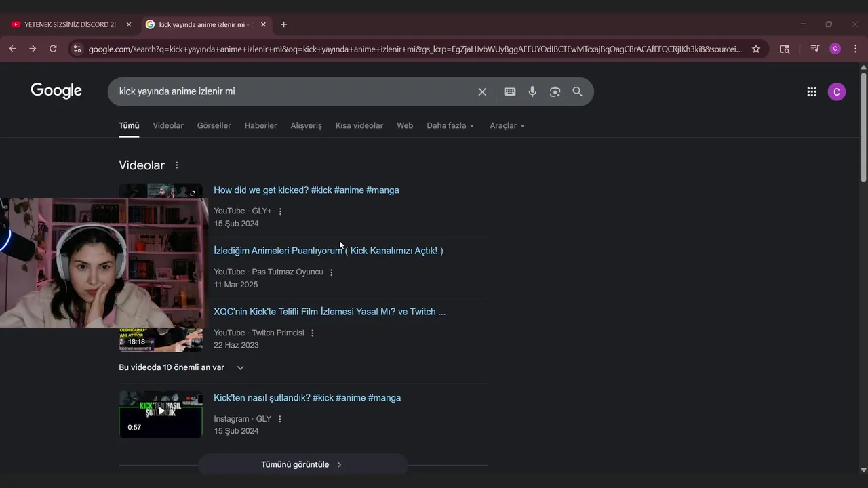This screenshot has width=868, height=488.
Task: Open more options for GLY+ YouTube result
Action: [280, 211]
